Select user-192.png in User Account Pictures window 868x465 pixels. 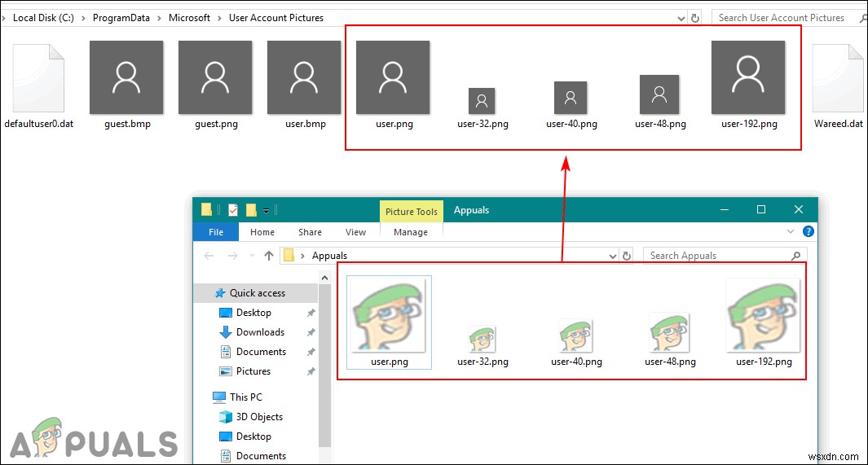pos(748,85)
